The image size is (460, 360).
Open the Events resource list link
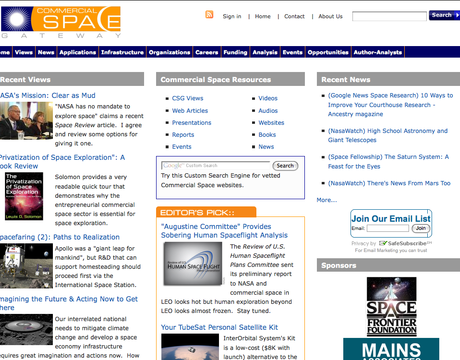(x=181, y=147)
